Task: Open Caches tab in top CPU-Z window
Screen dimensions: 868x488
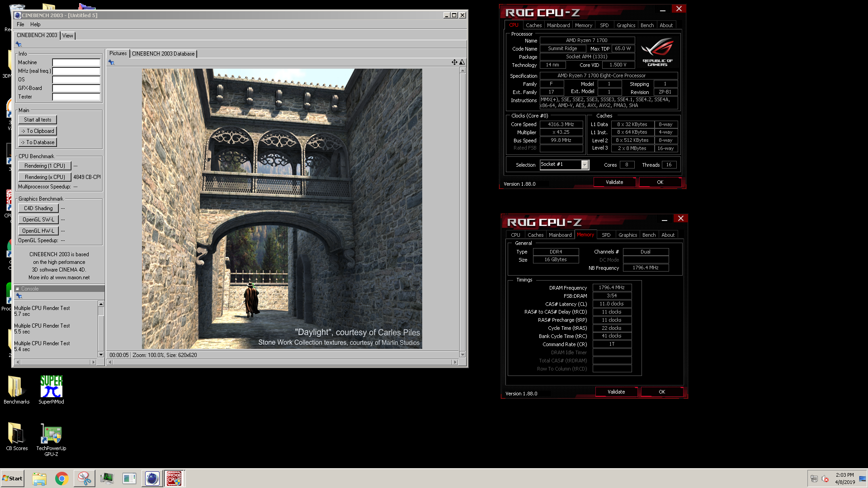Action: (x=533, y=25)
